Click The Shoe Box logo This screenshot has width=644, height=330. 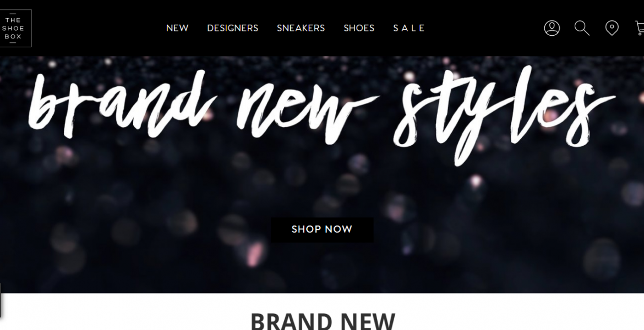[x=14, y=28]
